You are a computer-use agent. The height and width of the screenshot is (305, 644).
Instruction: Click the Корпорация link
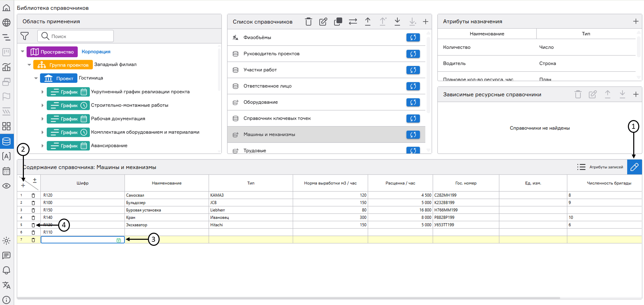pyautogui.click(x=96, y=52)
